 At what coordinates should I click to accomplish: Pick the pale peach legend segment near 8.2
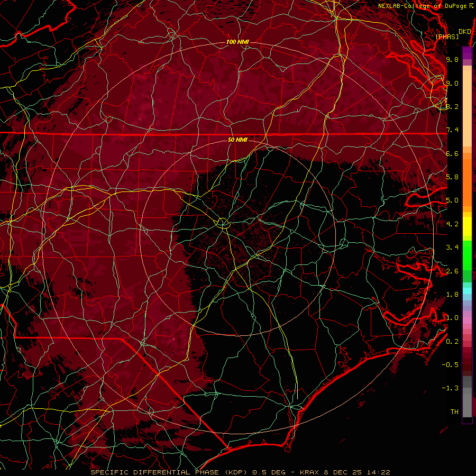(467, 109)
